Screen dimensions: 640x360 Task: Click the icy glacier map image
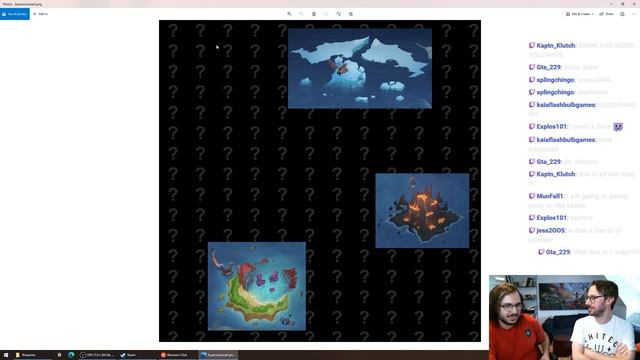coord(360,68)
